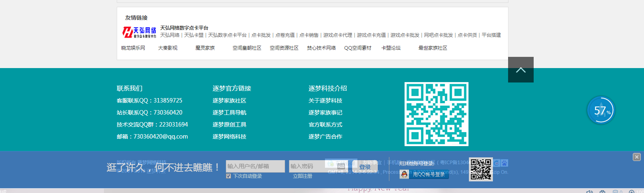Open the 点卷充值 link
This screenshot has width=644, height=193.
pyautogui.click(x=285, y=35)
